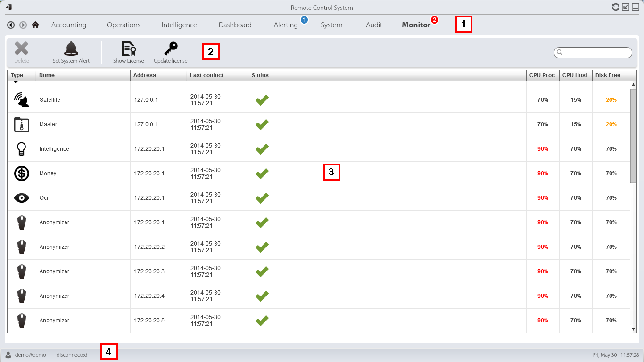The height and width of the screenshot is (362, 644).
Task: Select the Master name cell
Action: [x=83, y=124]
